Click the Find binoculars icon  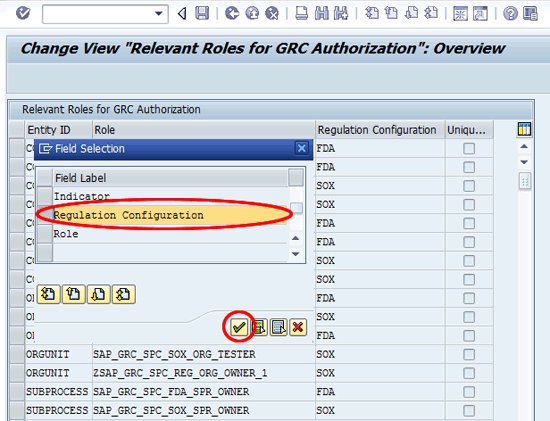(x=321, y=14)
